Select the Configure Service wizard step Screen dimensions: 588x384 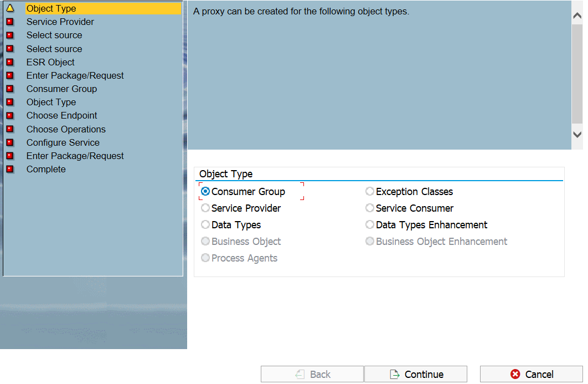(x=63, y=142)
